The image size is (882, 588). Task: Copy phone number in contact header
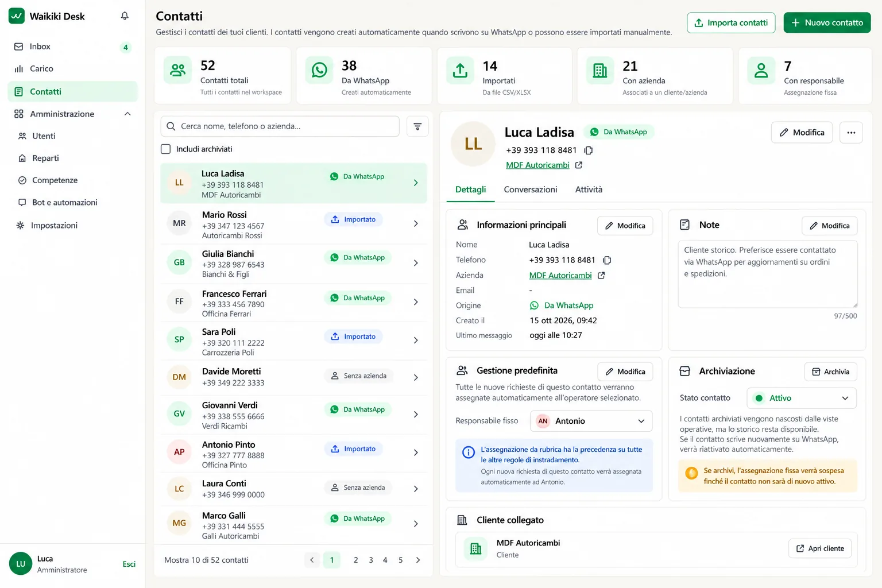(589, 150)
